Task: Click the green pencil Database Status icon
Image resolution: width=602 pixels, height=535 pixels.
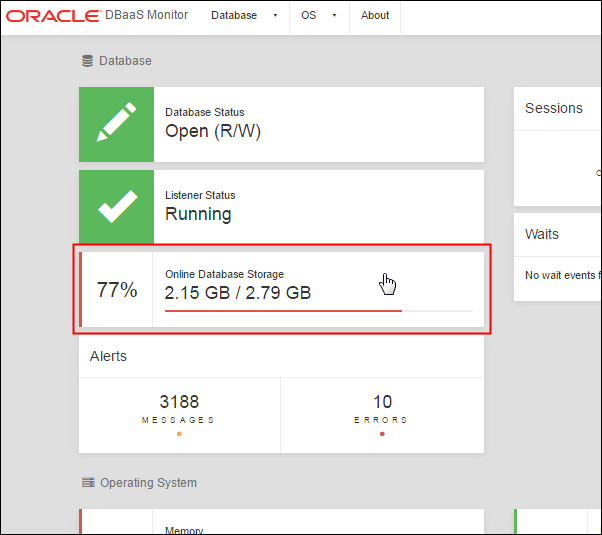Action: pyautogui.click(x=116, y=125)
